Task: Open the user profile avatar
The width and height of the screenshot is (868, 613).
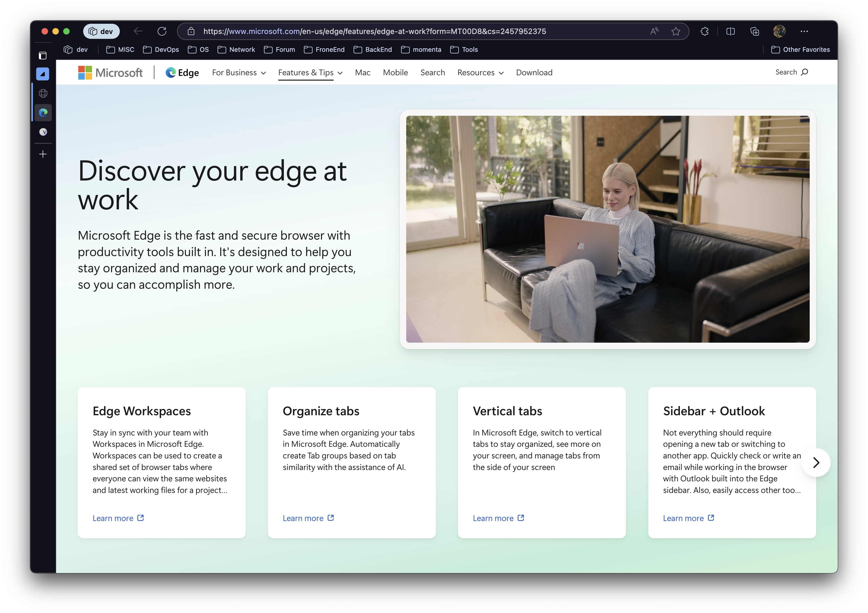Action: tap(779, 31)
